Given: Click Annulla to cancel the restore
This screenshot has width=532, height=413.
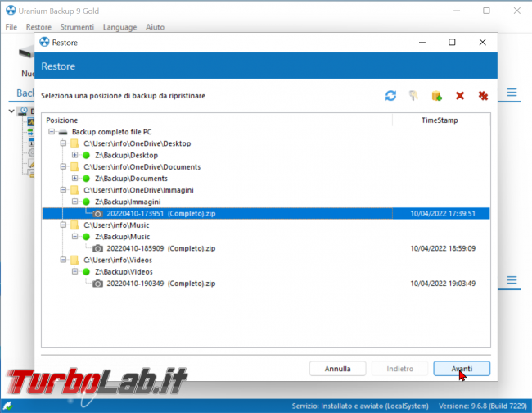Looking at the screenshot, I should point(337,369).
